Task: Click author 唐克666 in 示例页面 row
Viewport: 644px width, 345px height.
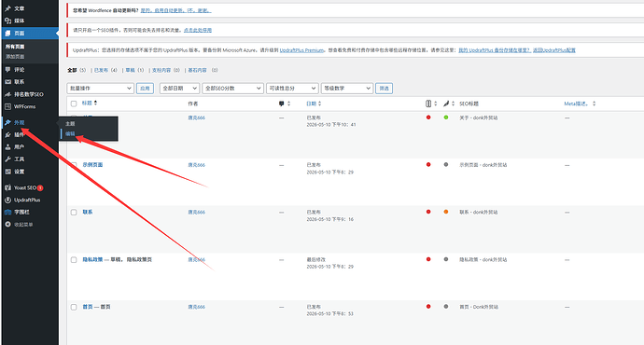Action: [x=196, y=165]
